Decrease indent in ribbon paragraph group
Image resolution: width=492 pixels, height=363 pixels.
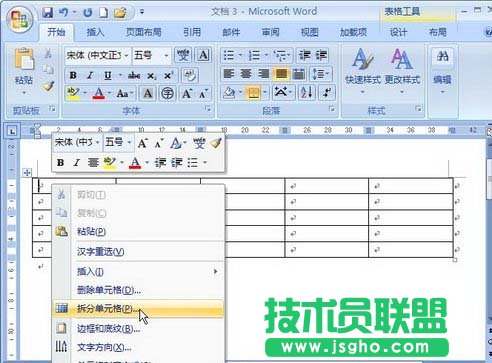(305, 55)
